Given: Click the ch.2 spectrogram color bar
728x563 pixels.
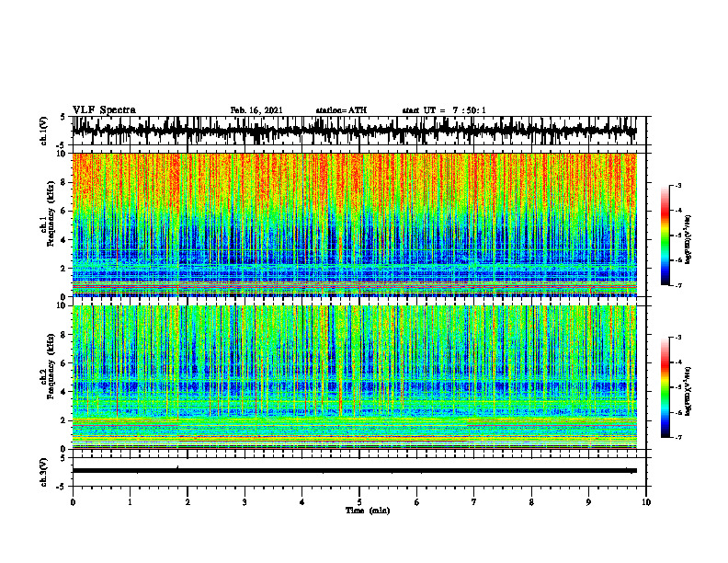Looking at the screenshot, I should click(665, 387).
